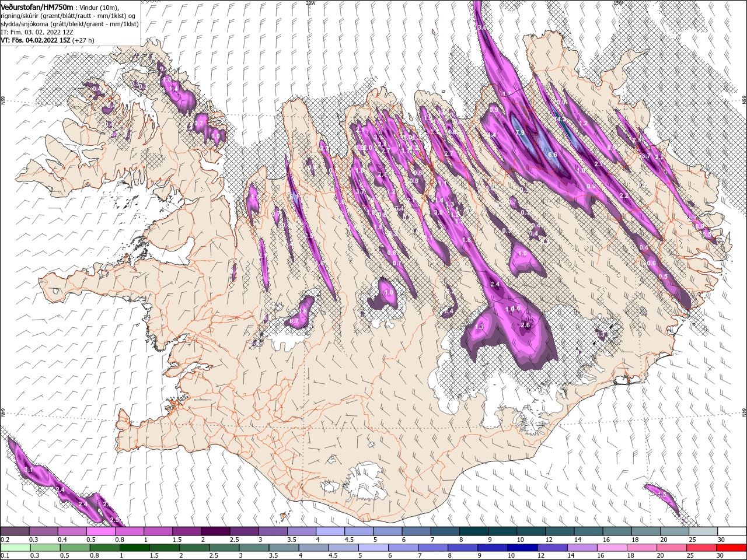This screenshot has height=560, width=747.
Task: Click the lavender snow swatch between 4 and 4.5
Action: coord(330,531)
